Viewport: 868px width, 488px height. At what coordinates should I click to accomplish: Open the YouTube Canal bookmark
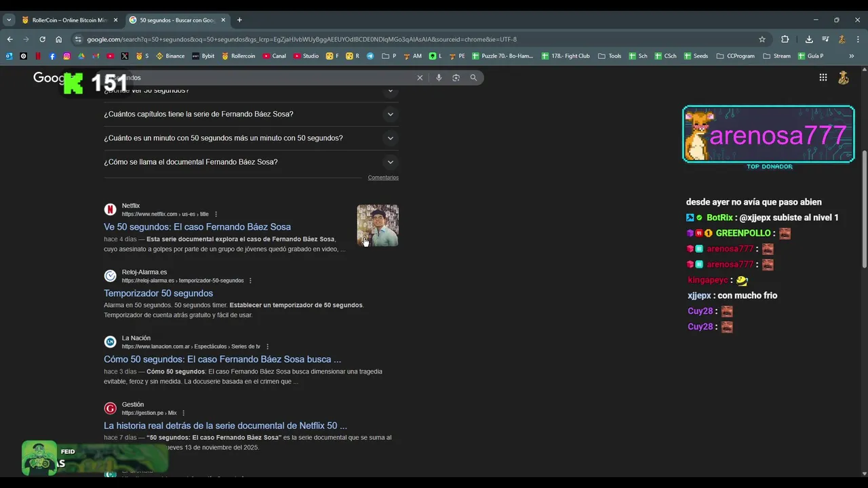(275, 56)
